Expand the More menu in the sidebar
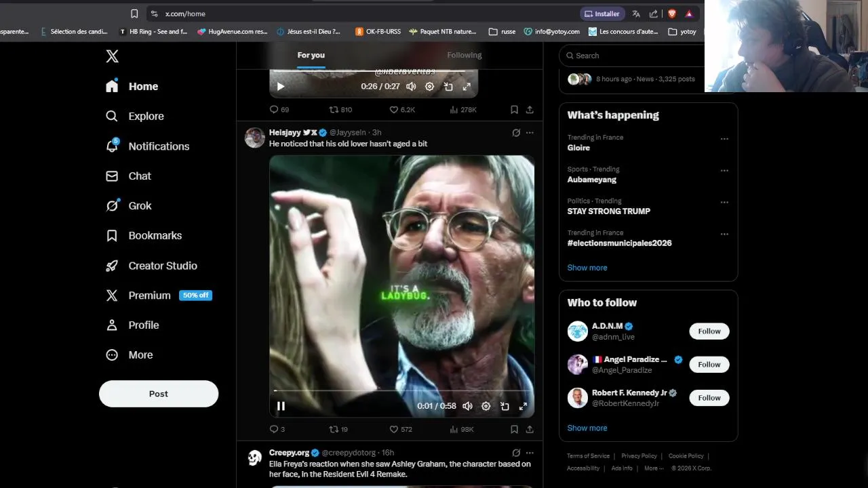This screenshot has width=868, height=488. [129, 354]
